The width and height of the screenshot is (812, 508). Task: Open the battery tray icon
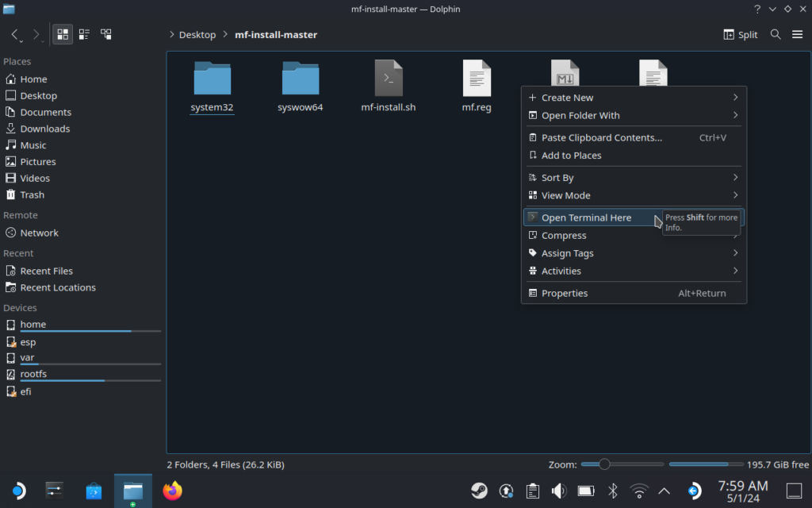[586, 491]
